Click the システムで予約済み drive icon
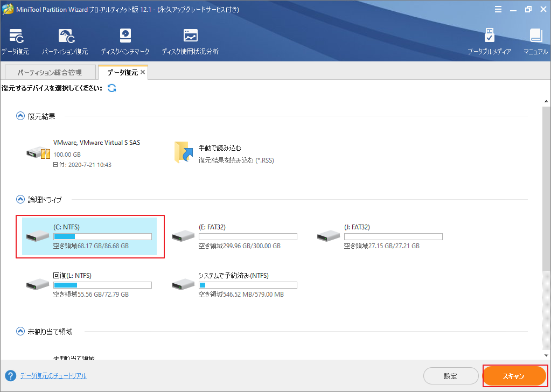551x392 pixels. pyautogui.click(x=183, y=284)
